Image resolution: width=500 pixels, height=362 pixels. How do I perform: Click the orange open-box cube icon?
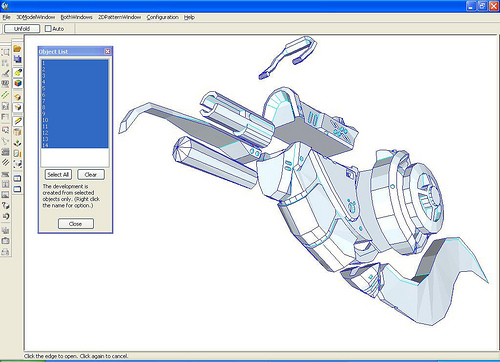coord(18,97)
